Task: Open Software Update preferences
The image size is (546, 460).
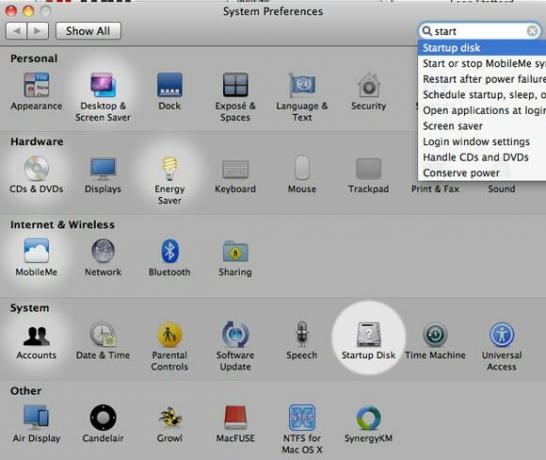Action: coord(235,346)
